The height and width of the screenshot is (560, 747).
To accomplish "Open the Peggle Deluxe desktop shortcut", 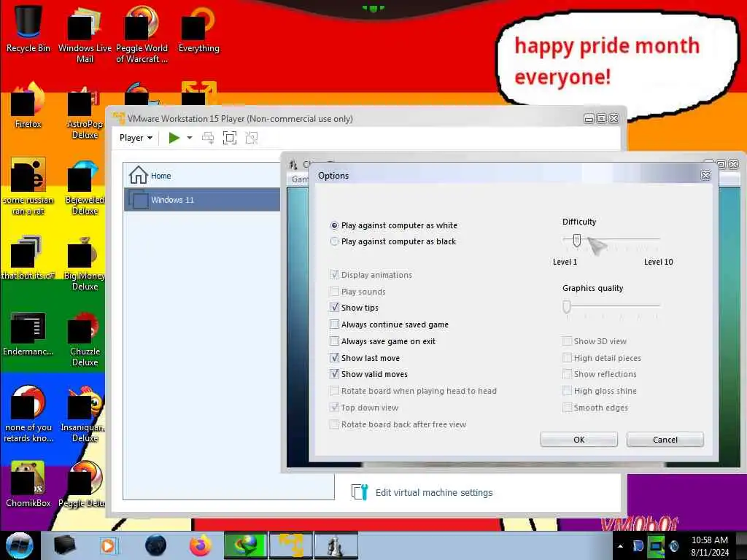I will click(83, 484).
